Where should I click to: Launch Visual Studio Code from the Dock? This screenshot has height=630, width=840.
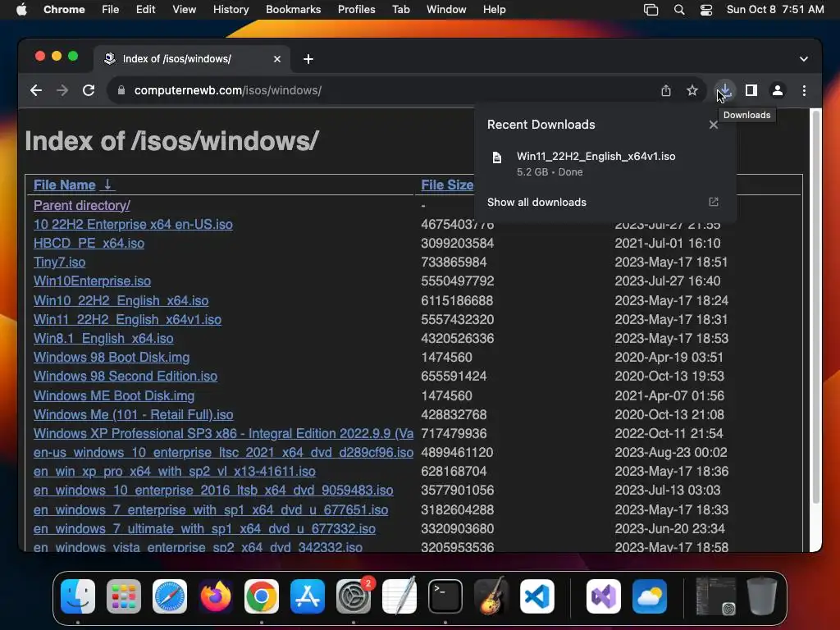[537, 596]
